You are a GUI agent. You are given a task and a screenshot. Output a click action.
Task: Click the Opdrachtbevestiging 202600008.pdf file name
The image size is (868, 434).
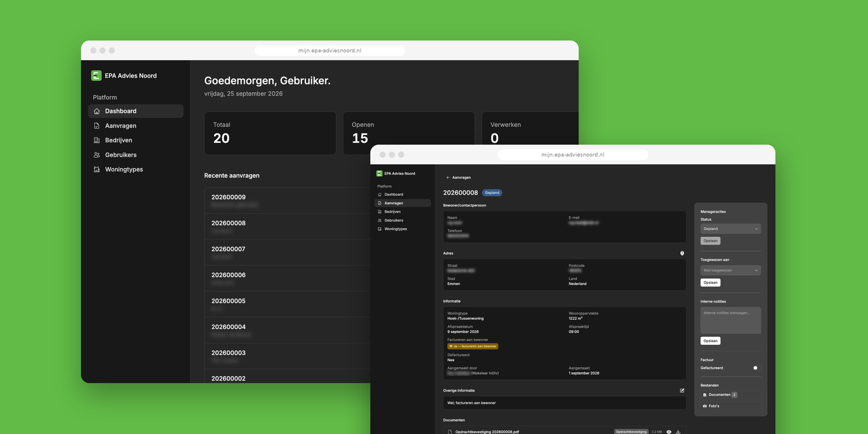(x=487, y=432)
